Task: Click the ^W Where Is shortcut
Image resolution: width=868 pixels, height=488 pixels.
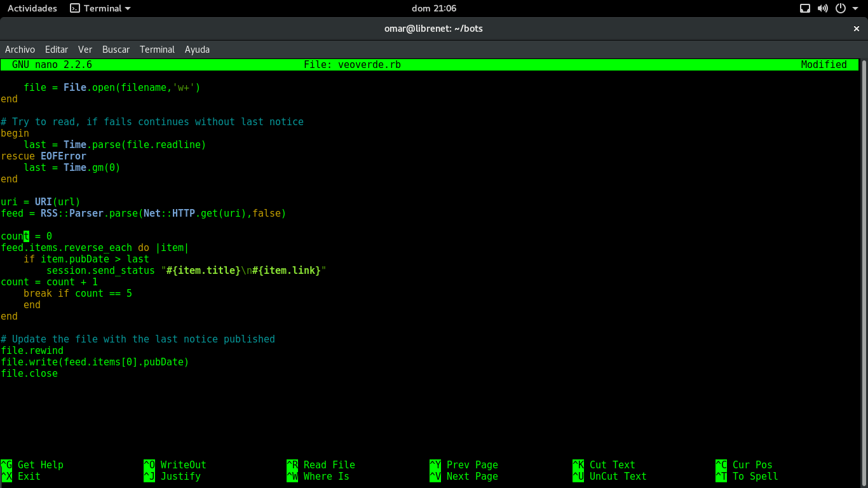Action: pos(318,477)
